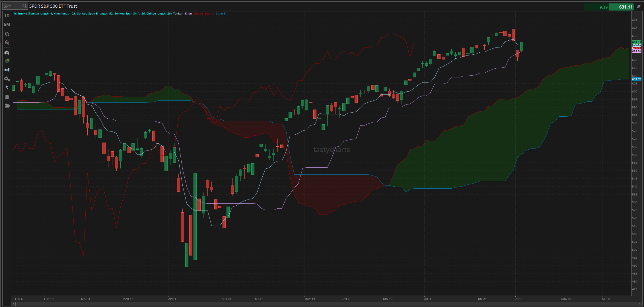The height and width of the screenshot is (307, 644).
Task: Open the saved charts folder
Action: pyautogui.click(x=7, y=106)
